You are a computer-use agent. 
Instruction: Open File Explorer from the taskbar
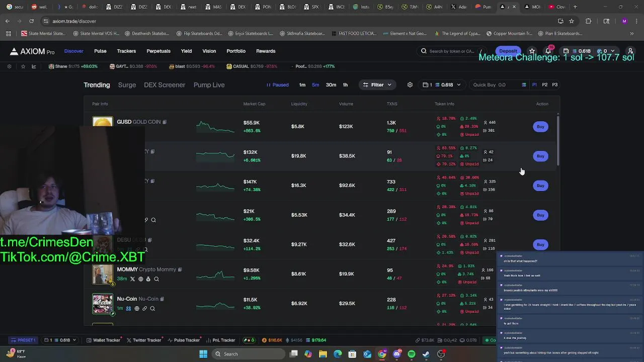coord(323,354)
